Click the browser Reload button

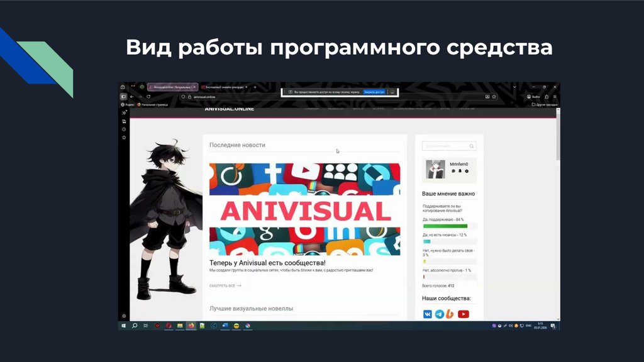click(x=148, y=97)
